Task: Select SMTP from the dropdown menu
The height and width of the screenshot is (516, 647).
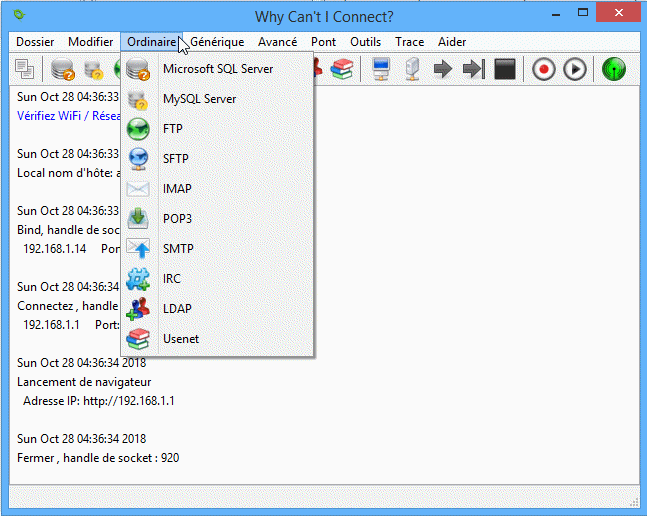Action: (217, 249)
